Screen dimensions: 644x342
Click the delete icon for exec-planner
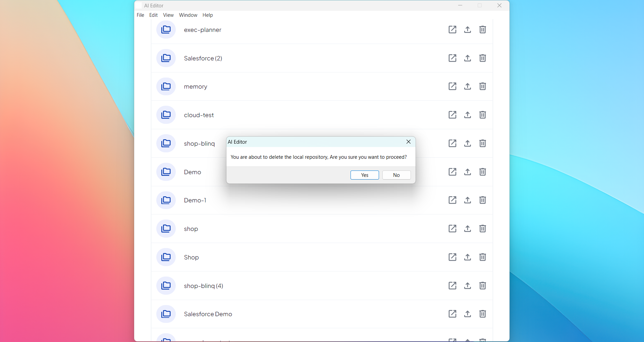click(x=482, y=30)
